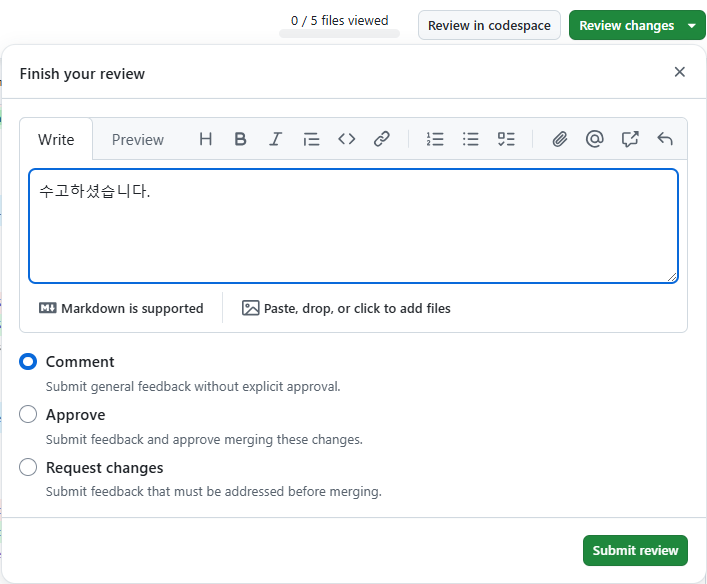Switch to the Preview tab

138,139
